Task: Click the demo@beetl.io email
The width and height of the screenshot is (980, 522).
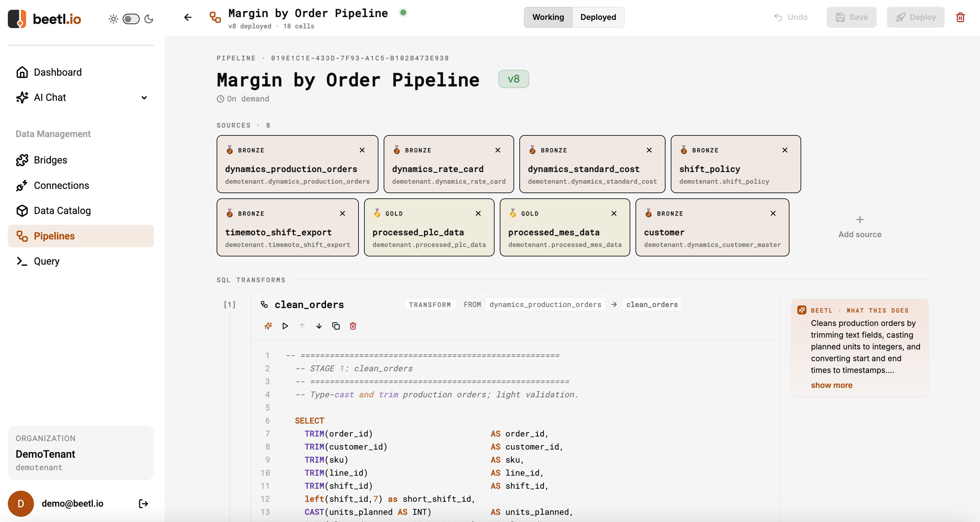Action: point(73,504)
